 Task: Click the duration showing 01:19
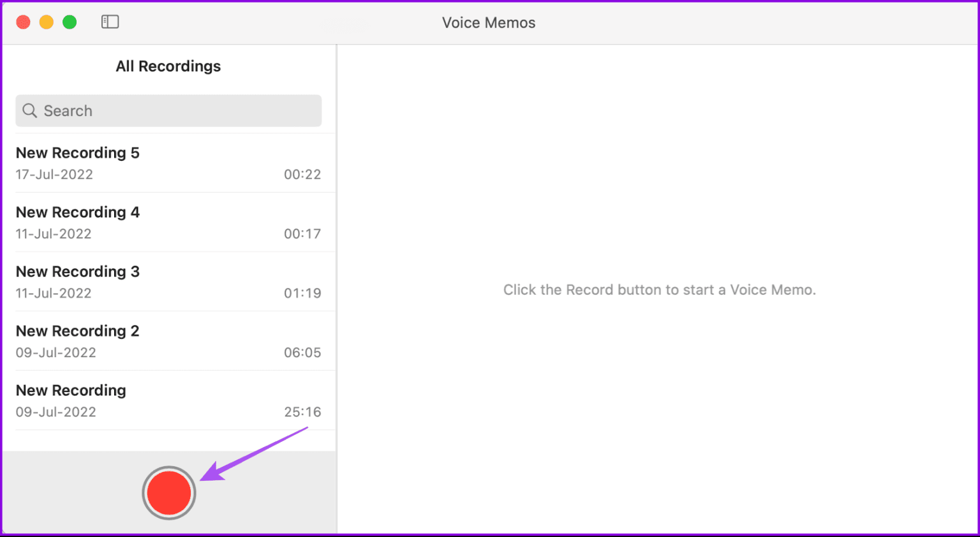click(x=303, y=293)
